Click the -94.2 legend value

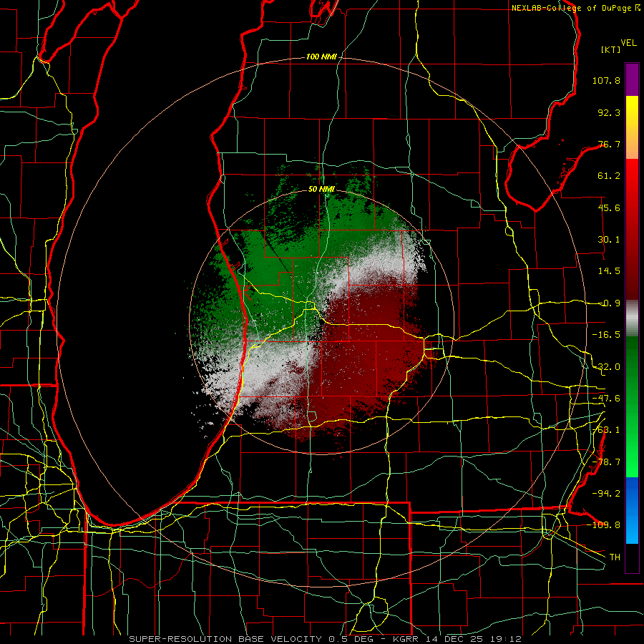(x=606, y=494)
